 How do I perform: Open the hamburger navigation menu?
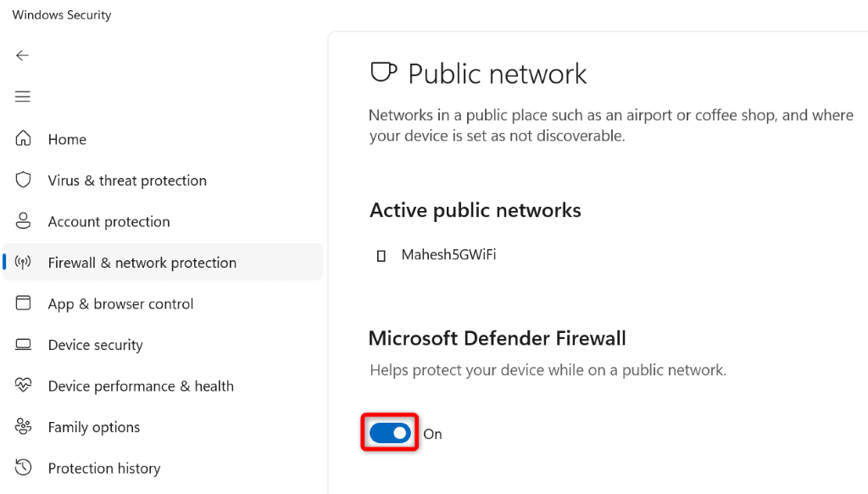(23, 97)
